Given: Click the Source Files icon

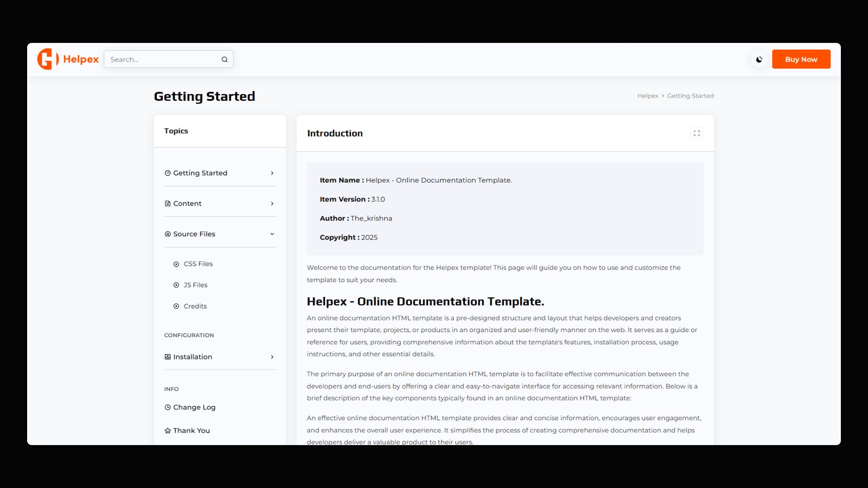Looking at the screenshot, I should point(168,234).
